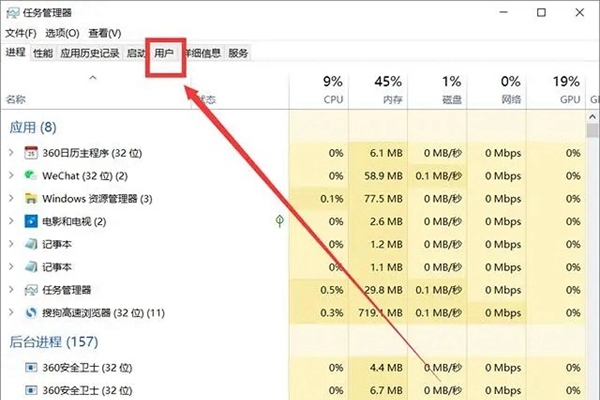
Task: Switch to the 性能 tab
Action: click(x=43, y=53)
